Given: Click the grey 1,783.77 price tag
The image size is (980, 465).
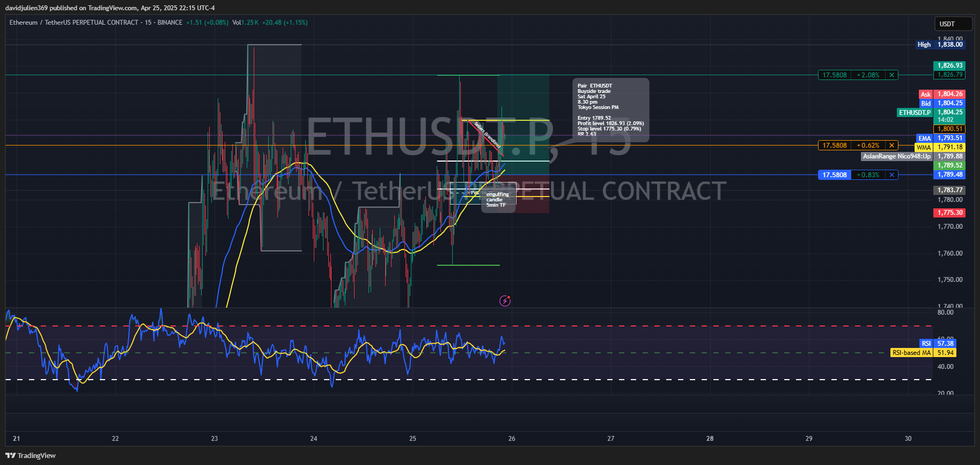Looking at the screenshot, I should click(949, 190).
